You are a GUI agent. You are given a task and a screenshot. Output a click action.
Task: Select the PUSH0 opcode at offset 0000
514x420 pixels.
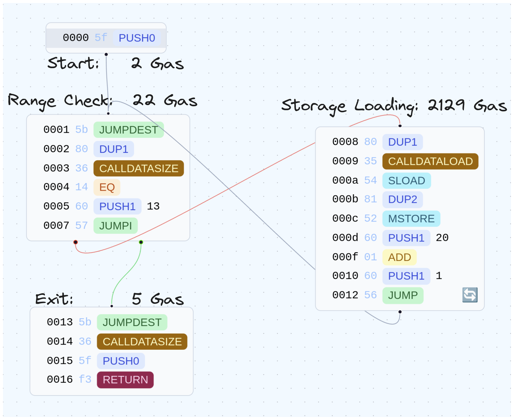[137, 38]
